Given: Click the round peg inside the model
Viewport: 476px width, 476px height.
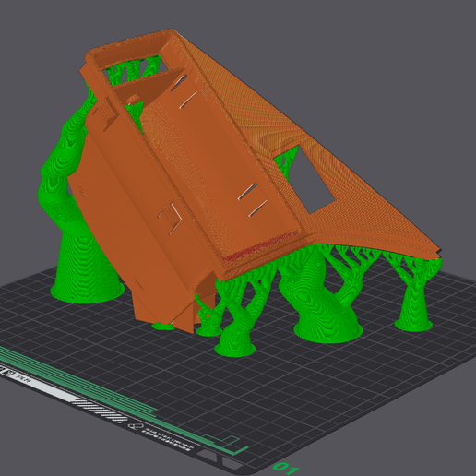Looking at the screenshot, I should [x=133, y=100].
